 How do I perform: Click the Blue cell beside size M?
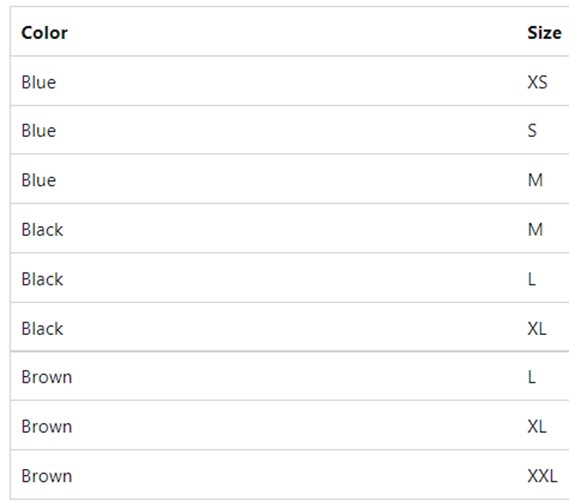click(x=38, y=180)
